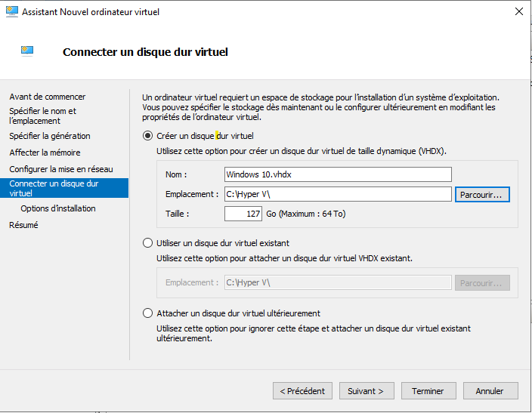Close the New Virtual Machine wizard window

point(518,12)
